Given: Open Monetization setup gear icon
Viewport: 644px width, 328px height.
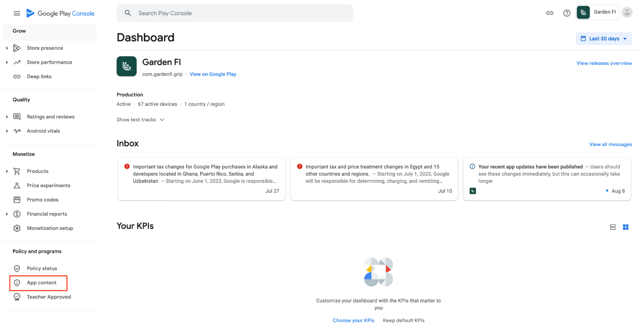Looking at the screenshot, I should click(x=17, y=228).
